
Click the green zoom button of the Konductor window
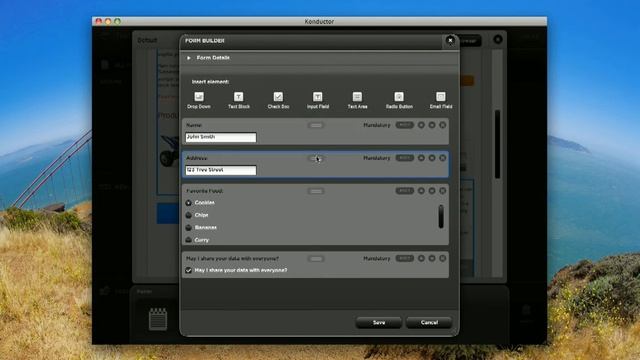click(118, 21)
